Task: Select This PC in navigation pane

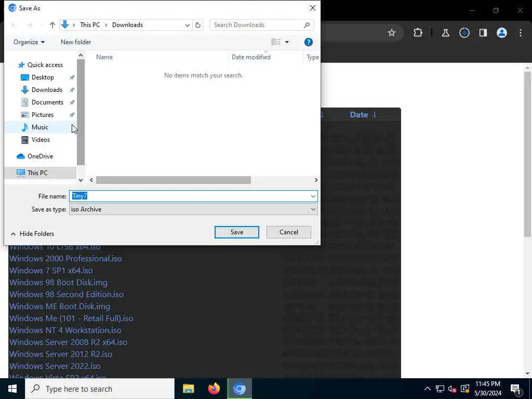Action: (x=37, y=173)
